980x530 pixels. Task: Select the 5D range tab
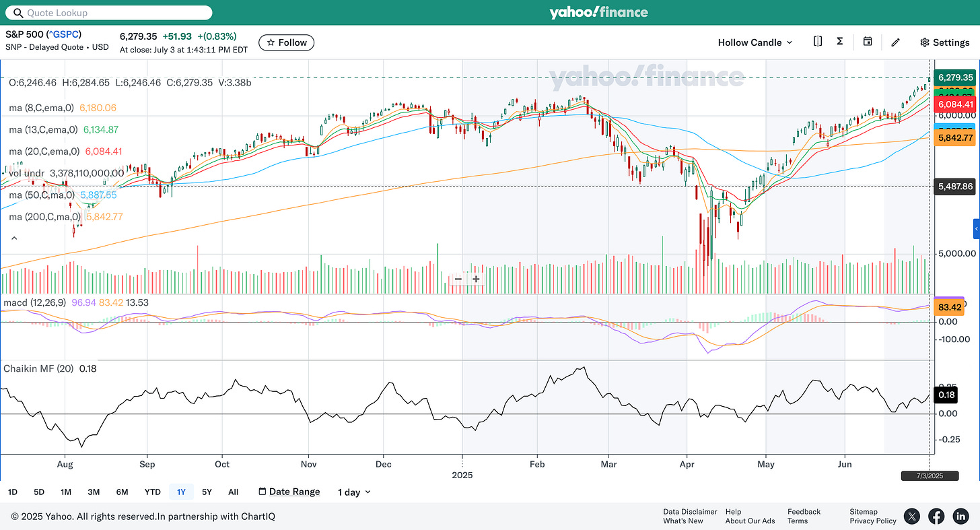pos(39,492)
